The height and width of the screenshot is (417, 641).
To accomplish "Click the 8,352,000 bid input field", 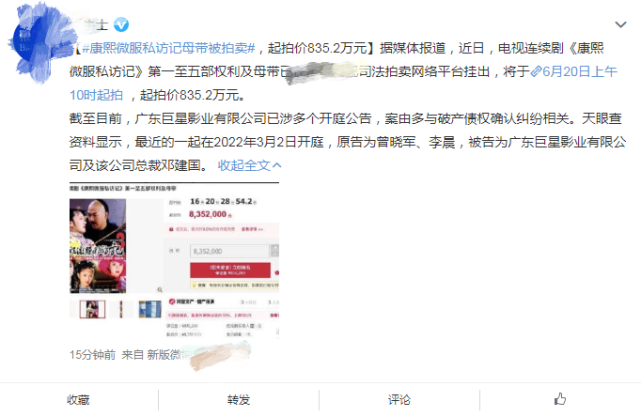I will coord(230,251).
